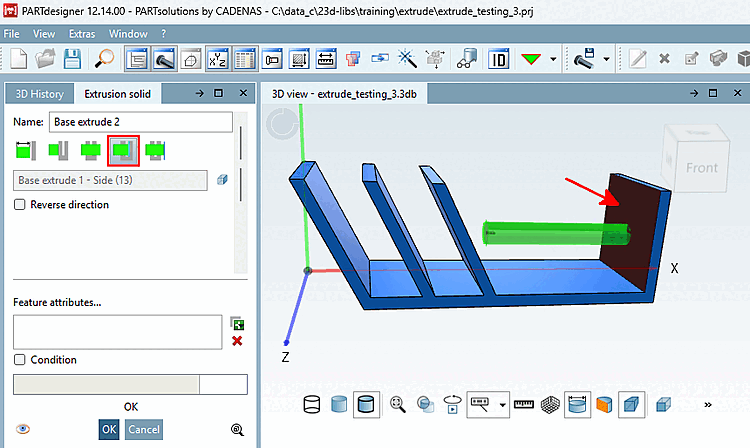Click the Extrusion solid panel scrollbar
Viewport: 750px width, 448px height.
tap(241, 192)
